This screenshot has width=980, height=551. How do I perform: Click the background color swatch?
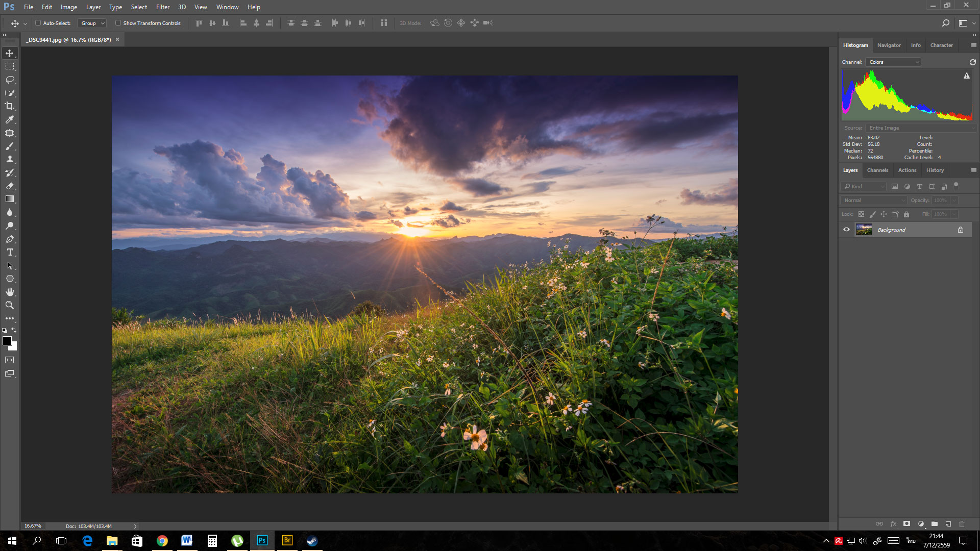tap(14, 347)
